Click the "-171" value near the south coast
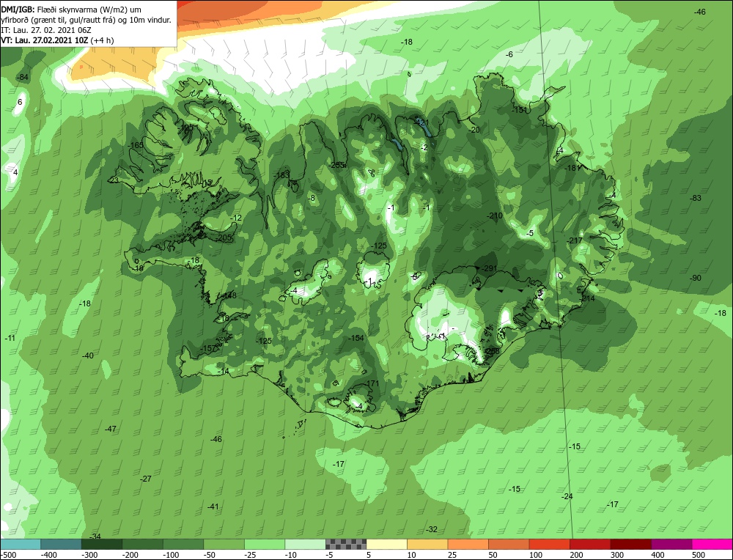This screenshot has height=560, width=733. (372, 384)
